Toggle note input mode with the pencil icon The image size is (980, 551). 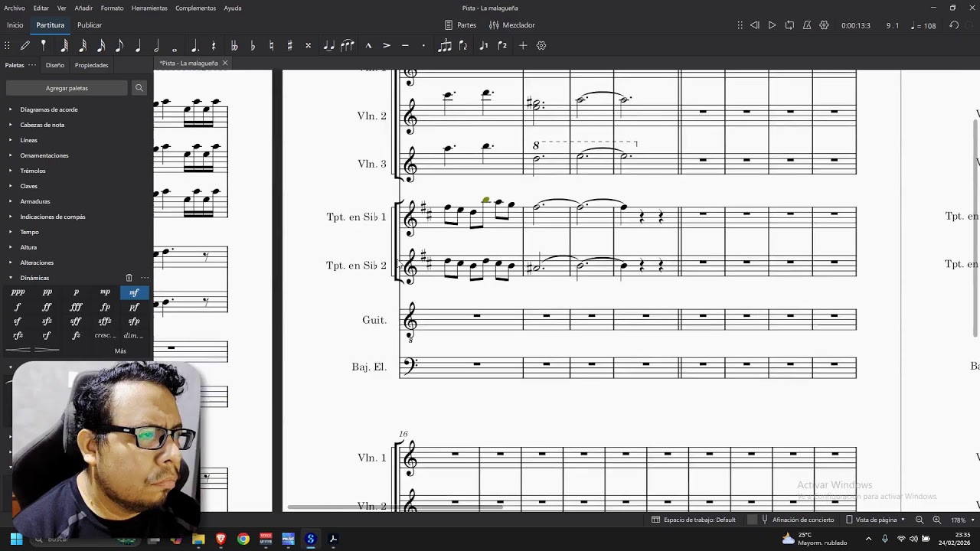(x=25, y=46)
